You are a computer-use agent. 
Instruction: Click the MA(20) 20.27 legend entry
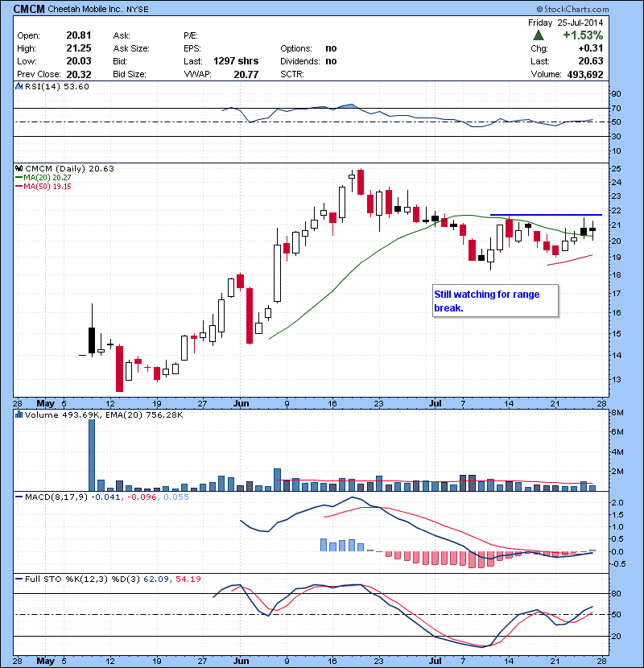coord(47,178)
